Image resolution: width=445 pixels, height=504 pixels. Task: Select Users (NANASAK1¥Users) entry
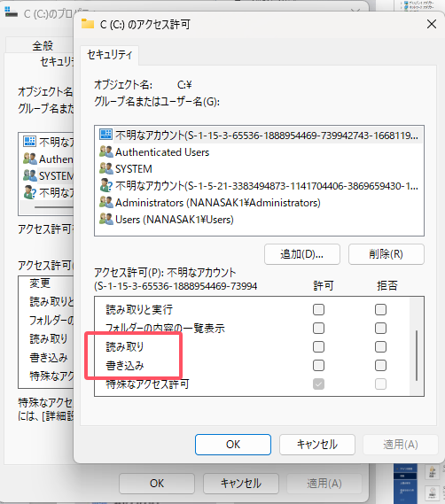tap(175, 220)
